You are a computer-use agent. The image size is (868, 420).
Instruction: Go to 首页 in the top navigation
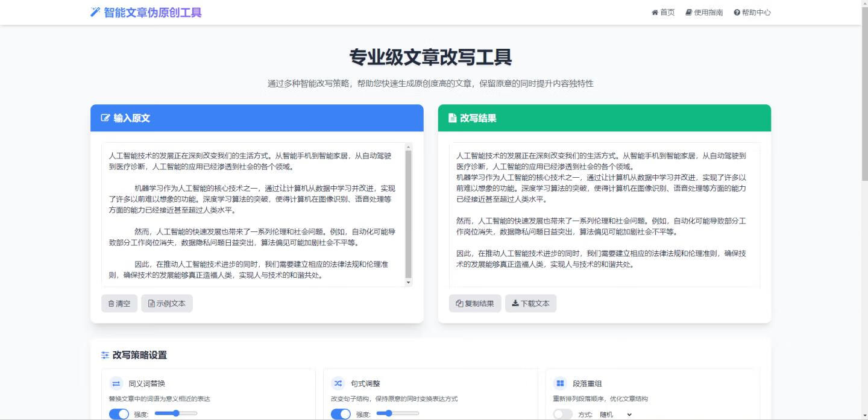[x=663, y=11]
